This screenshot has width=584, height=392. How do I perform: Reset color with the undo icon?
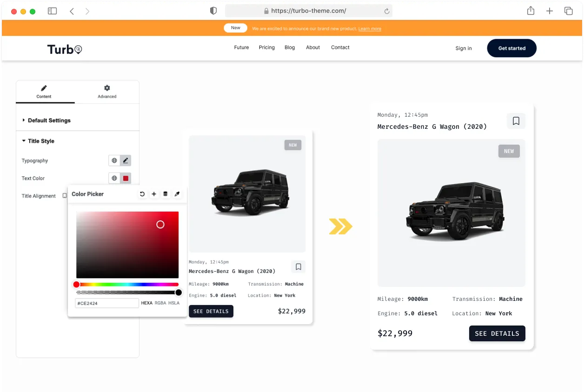pos(142,194)
